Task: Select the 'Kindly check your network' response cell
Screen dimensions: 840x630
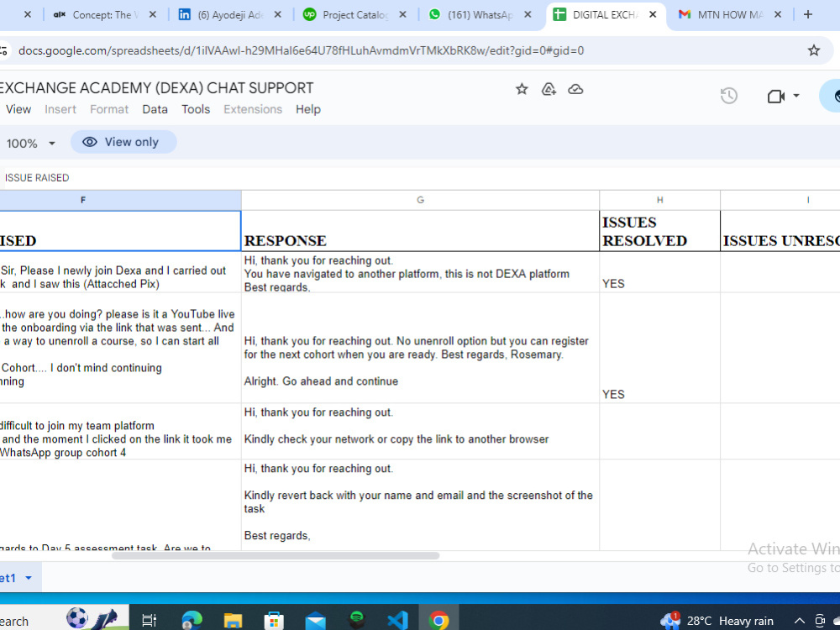Action: (420, 431)
